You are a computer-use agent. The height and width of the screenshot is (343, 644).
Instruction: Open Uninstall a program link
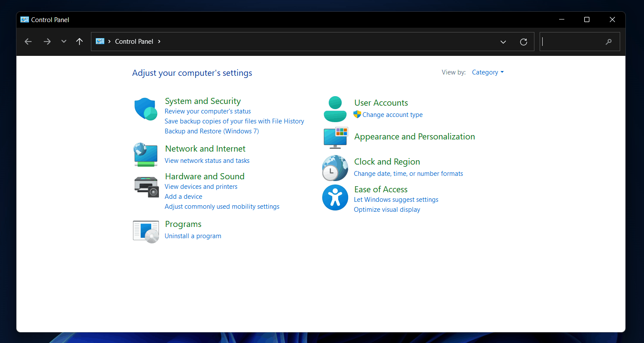[193, 236]
